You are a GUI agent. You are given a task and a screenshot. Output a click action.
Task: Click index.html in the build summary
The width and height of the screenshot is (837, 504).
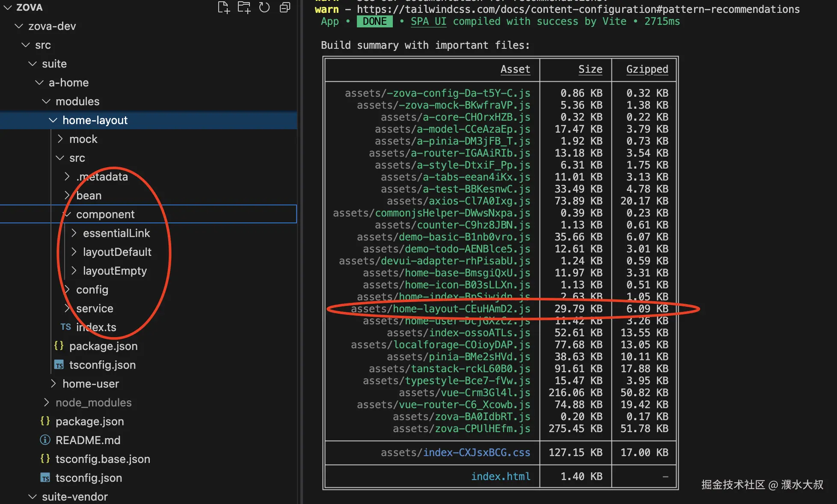pyautogui.click(x=501, y=476)
